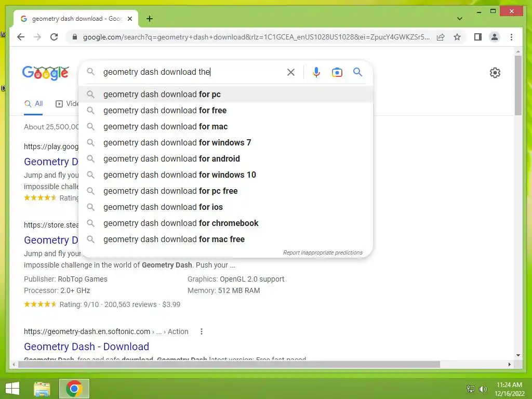Screen dimensions: 532x399
Task: Open result options dots beside softonic URL
Action: coord(201,331)
